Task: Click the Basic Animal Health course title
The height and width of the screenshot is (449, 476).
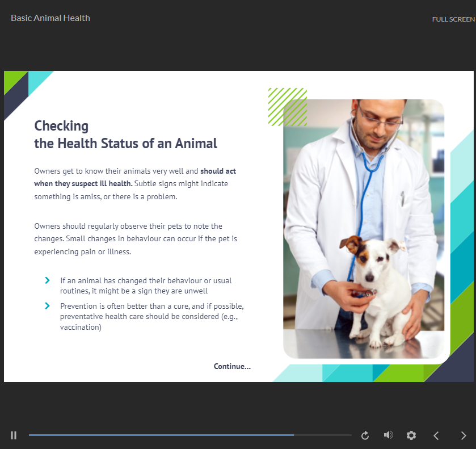Action: [x=50, y=18]
